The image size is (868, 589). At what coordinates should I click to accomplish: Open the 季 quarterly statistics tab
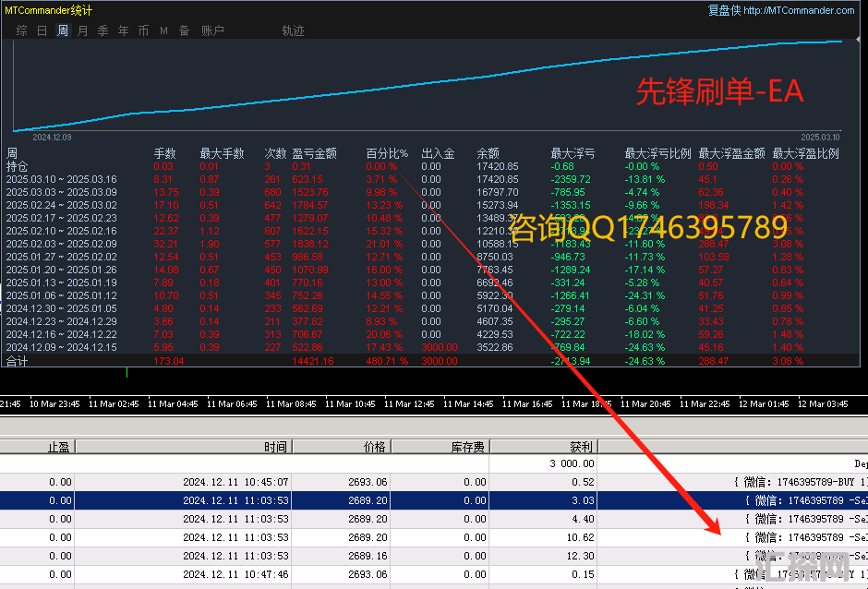tap(102, 30)
